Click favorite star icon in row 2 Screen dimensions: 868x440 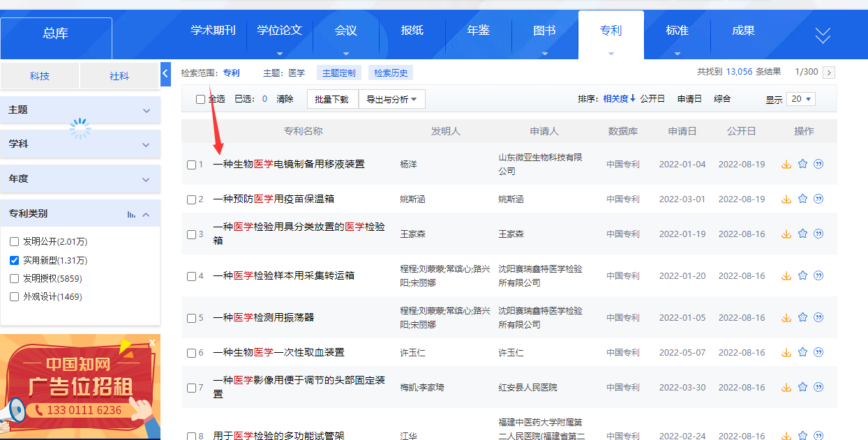[802, 199]
